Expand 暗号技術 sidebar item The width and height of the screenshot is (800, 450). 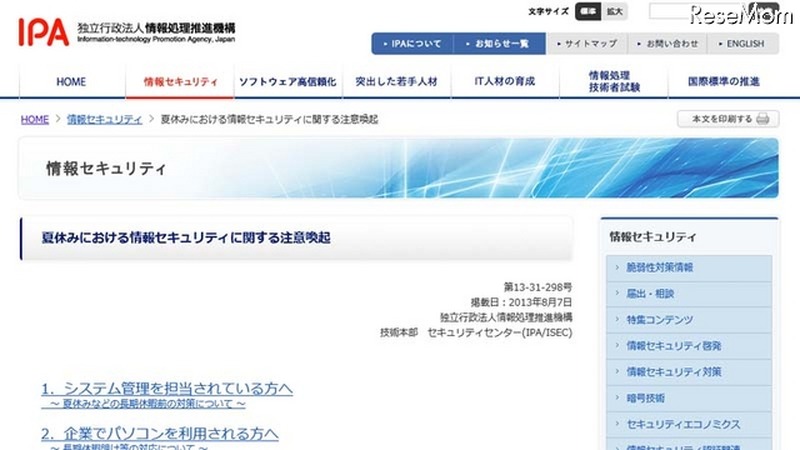point(647,398)
